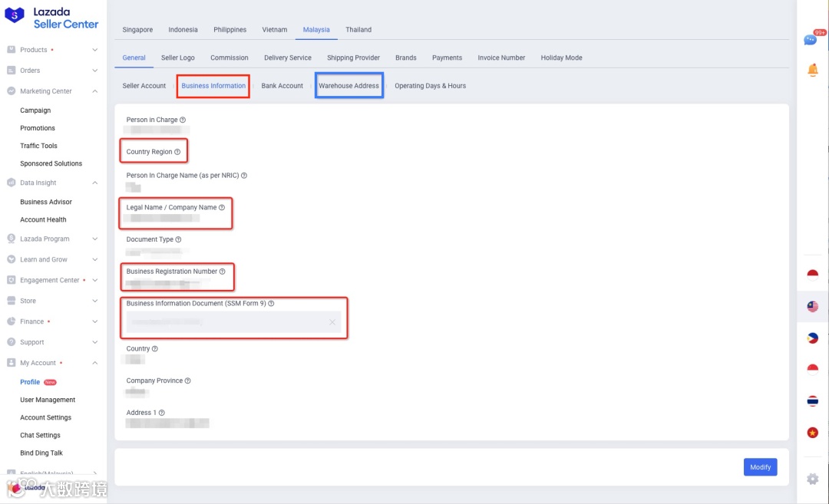Open Traffic Tools in the sidebar
The image size is (829, 504).
pos(38,146)
